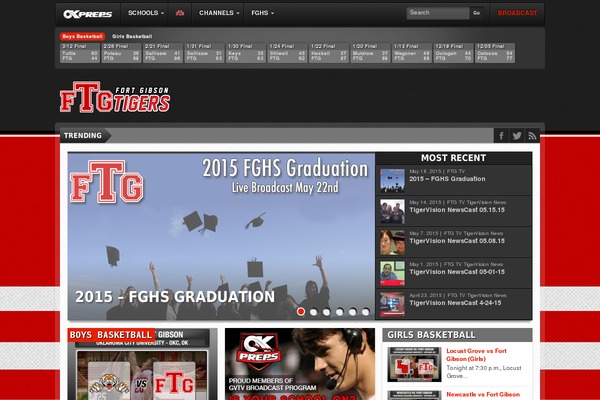This screenshot has width=600, height=400.
Task: Open the RSS feed icon
Action: click(x=532, y=136)
